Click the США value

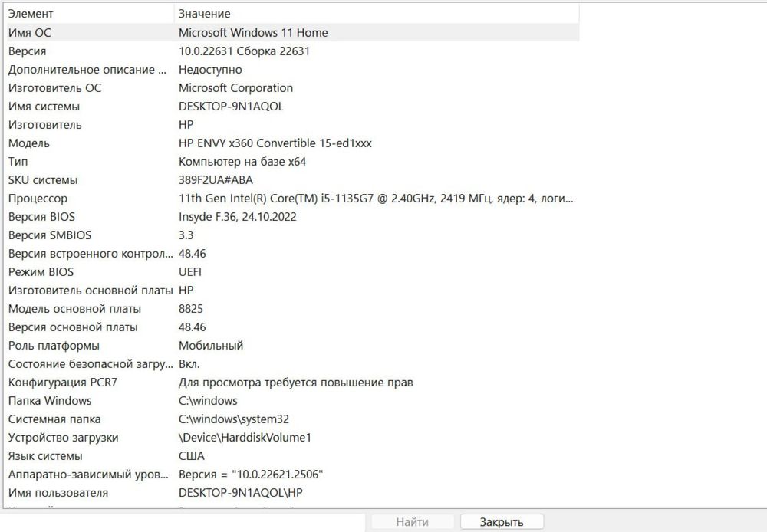pyautogui.click(x=191, y=456)
